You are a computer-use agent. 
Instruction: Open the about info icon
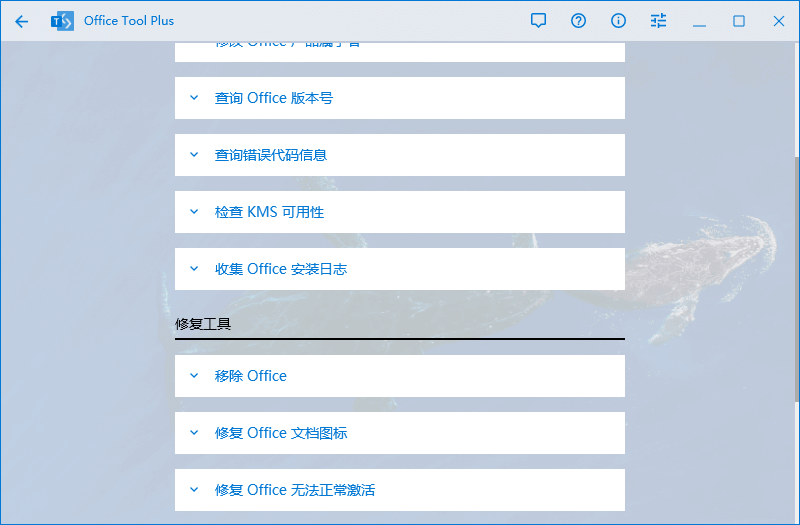[618, 21]
